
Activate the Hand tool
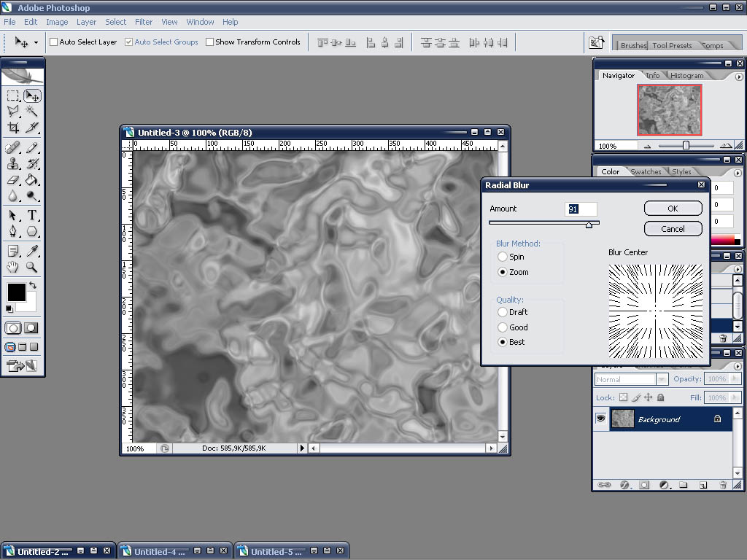pyautogui.click(x=13, y=268)
